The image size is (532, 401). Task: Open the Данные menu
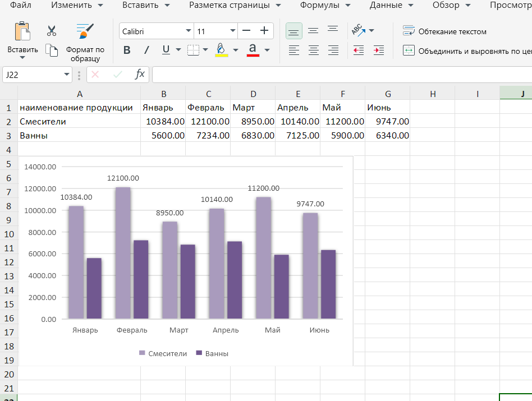391,5
